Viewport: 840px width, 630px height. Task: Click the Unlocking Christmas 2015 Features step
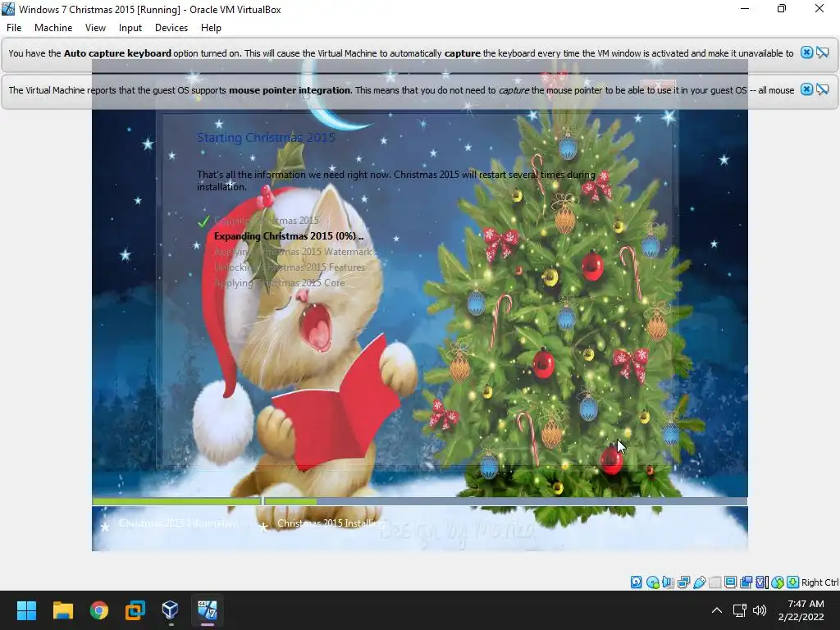coord(290,267)
